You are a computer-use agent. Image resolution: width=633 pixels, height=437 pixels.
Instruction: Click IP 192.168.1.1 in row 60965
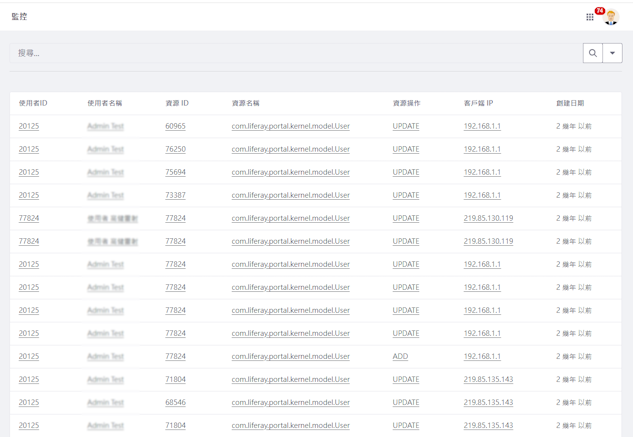[x=482, y=126]
